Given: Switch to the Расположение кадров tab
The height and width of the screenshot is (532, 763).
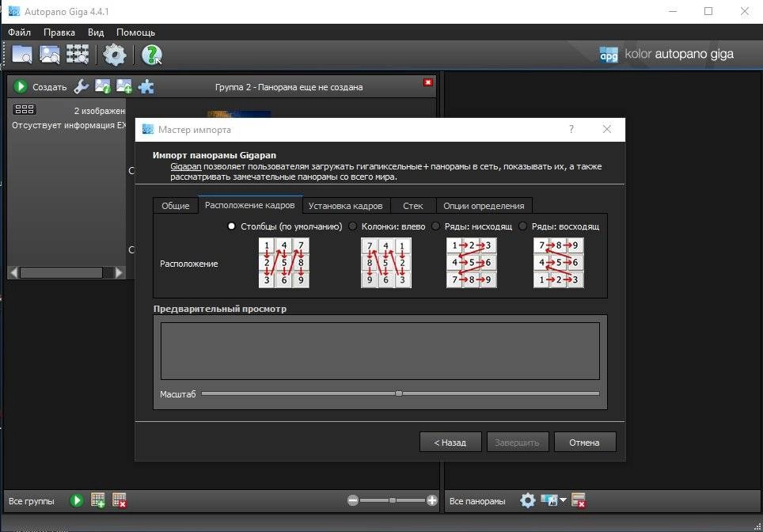Looking at the screenshot, I should [249, 205].
